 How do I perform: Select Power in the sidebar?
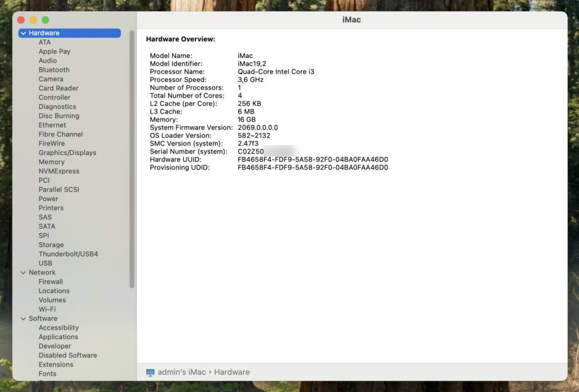coord(49,199)
